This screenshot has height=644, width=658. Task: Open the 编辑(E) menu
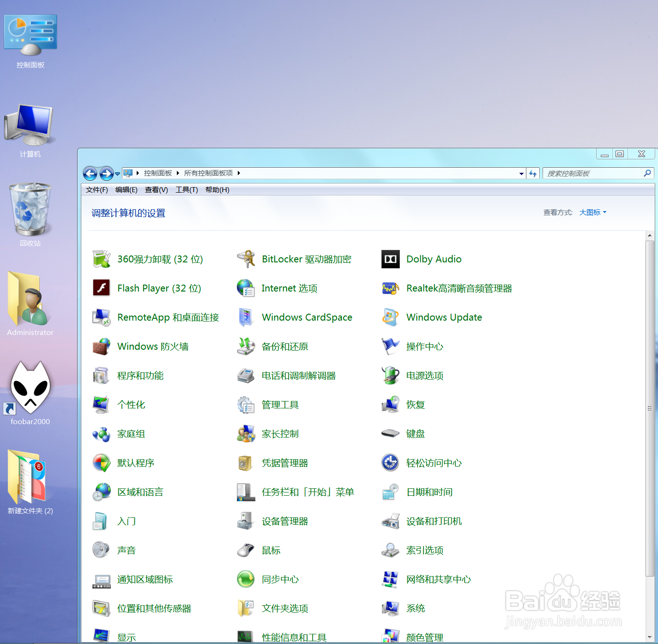coord(127,190)
